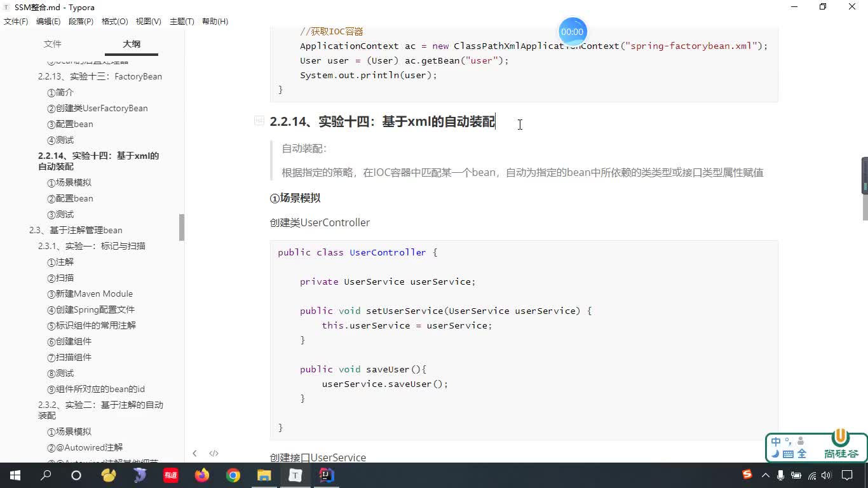Go to outline item ③新建Maven Module
Screen dimensions: 868x488
(90, 294)
